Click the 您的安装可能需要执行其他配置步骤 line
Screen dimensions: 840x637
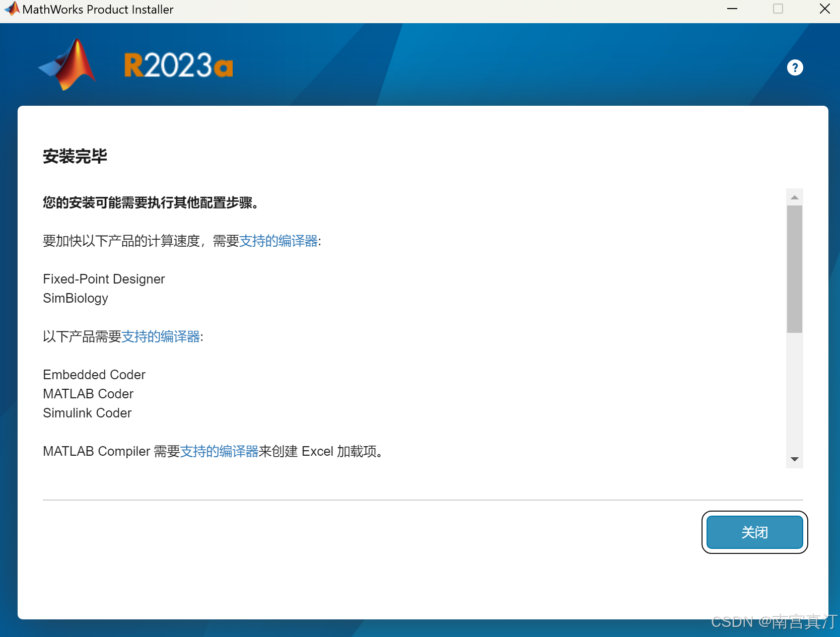pos(151,203)
